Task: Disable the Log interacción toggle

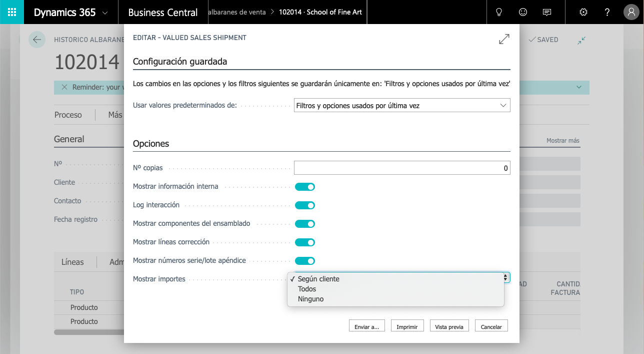Action: [x=304, y=205]
